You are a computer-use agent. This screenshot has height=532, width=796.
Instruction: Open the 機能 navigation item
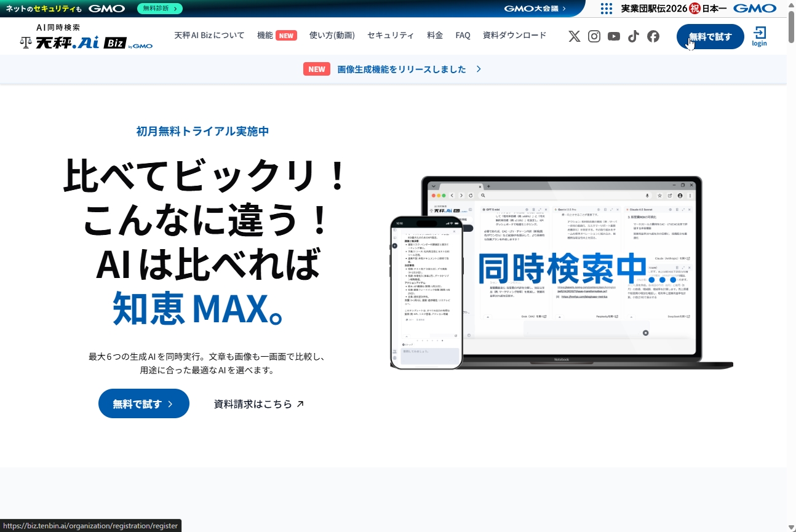pos(263,35)
